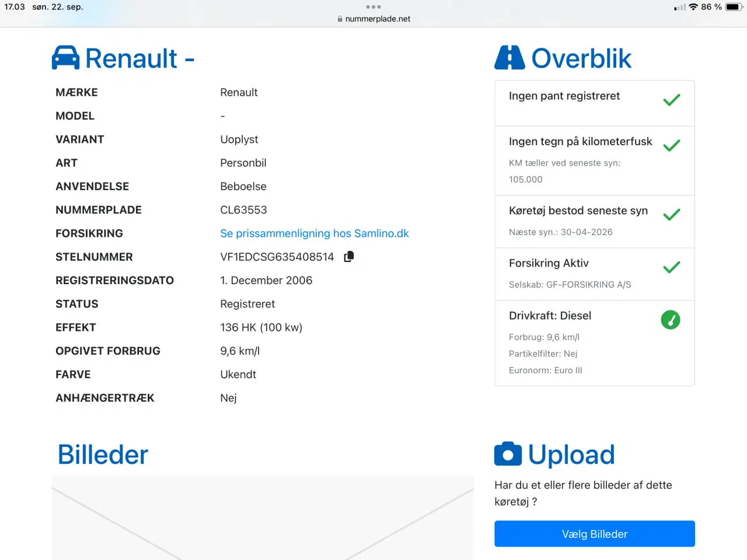Viewport: 747px width, 560px height.
Task: Click the green checkmark for Ingen tegn på kilometerfusk
Action: coord(672,145)
